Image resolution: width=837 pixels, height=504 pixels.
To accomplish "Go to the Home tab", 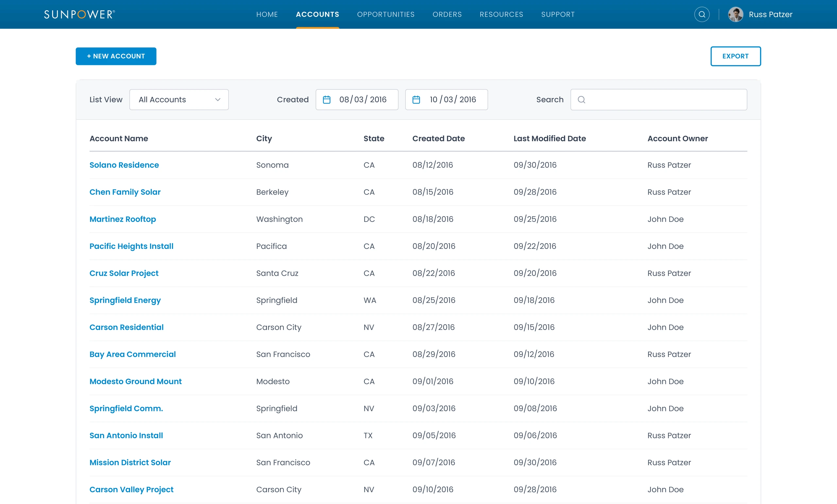I will pos(267,14).
